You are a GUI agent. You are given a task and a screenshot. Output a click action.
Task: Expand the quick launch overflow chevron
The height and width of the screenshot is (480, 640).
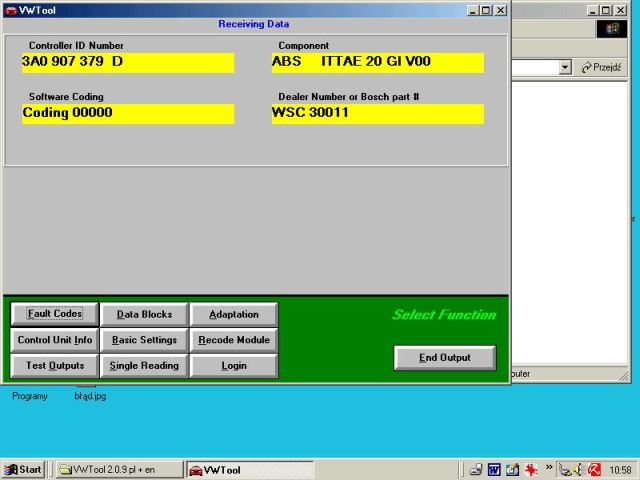(x=549, y=467)
